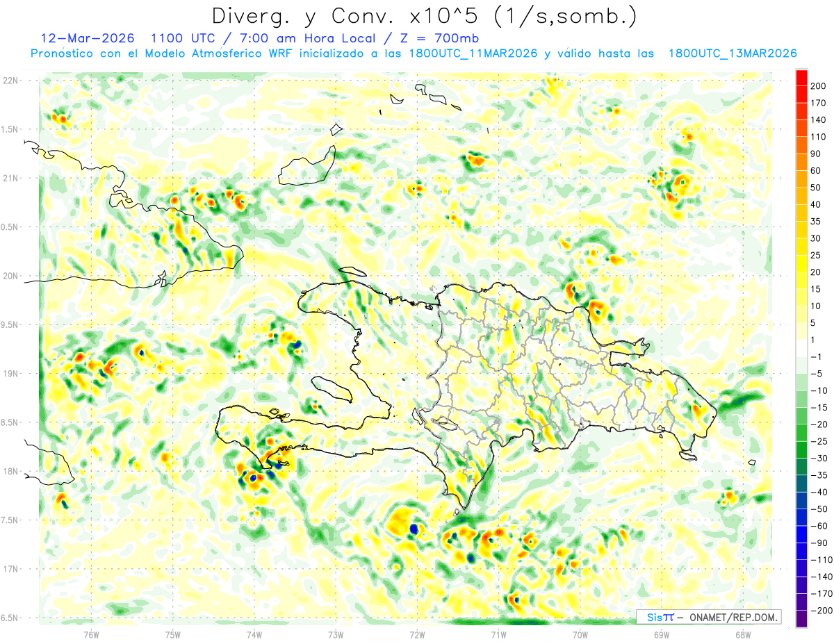The height and width of the screenshot is (644, 834).
Task: Click the 9.5N latitude label
Action: pyautogui.click(x=10, y=324)
